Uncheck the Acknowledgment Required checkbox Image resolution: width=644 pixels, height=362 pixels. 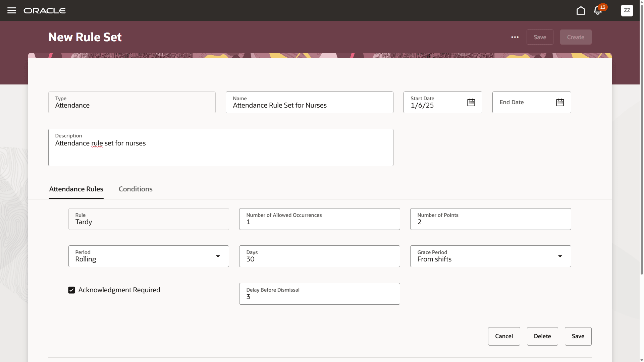[71, 290]
